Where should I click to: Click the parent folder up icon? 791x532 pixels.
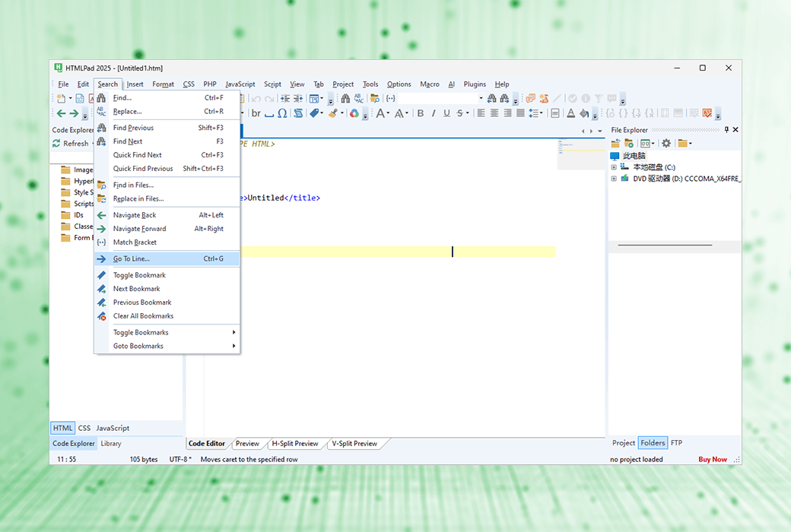615,143
